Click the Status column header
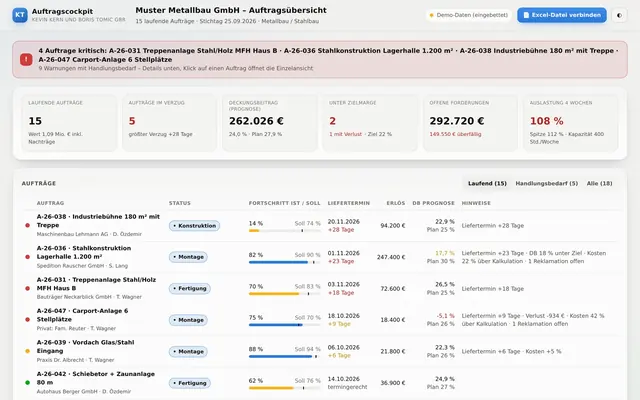The image size is (640, 400). coord(180,203)
